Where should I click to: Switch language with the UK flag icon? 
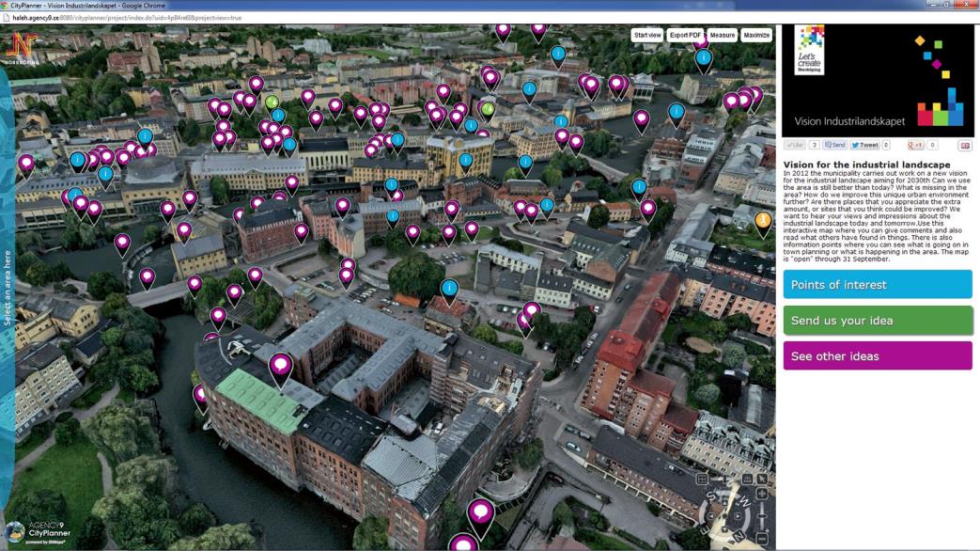(965, 146)
